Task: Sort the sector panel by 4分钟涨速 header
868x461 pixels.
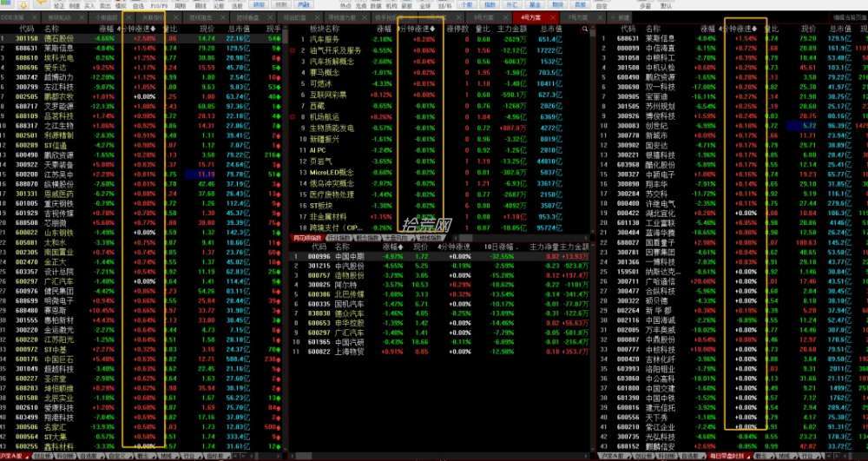Action: (416, 29)
